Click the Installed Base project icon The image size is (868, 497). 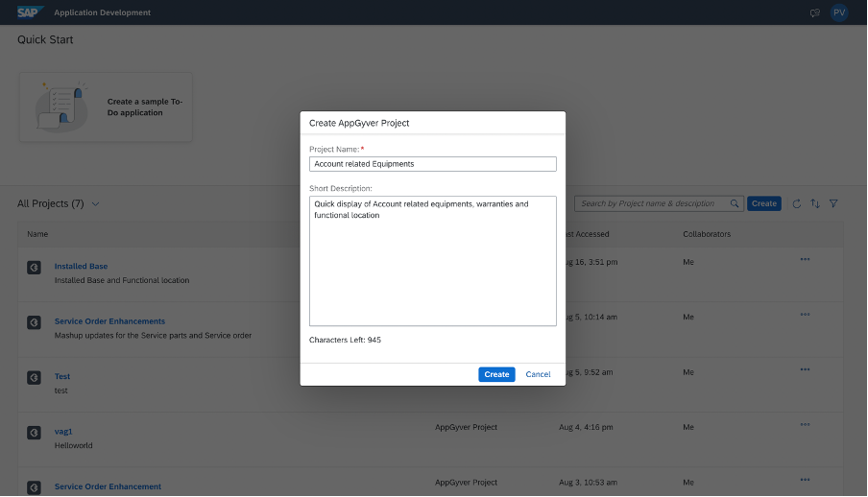pos(35,268)
